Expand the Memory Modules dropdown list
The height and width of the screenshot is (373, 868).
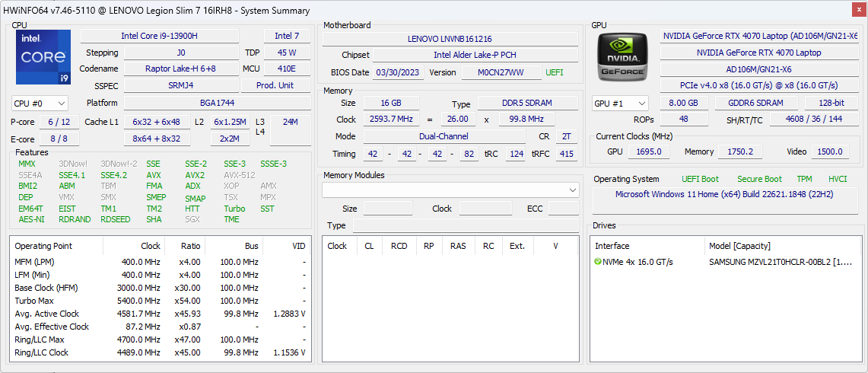point(572,190)
